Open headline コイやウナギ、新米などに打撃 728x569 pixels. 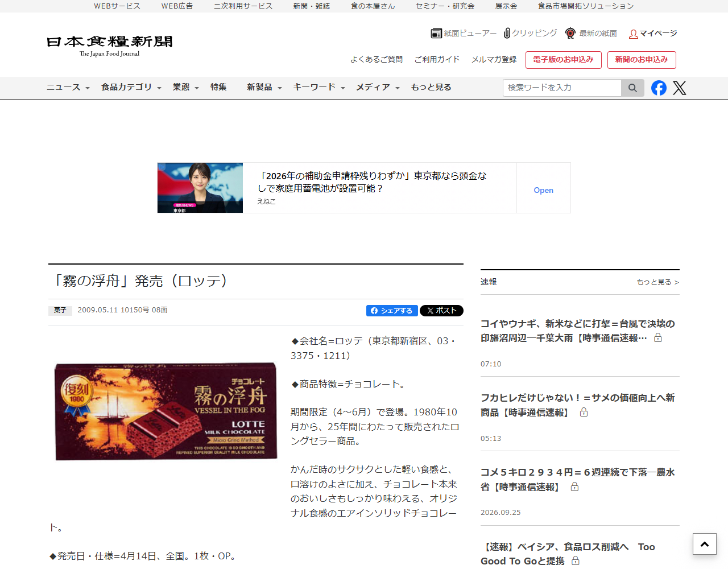pyautogui.click(x=577, y=331)
